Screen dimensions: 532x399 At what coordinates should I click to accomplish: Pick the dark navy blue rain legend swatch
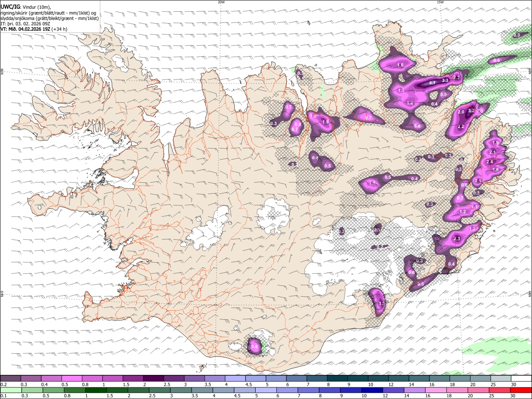pos(372,390)
